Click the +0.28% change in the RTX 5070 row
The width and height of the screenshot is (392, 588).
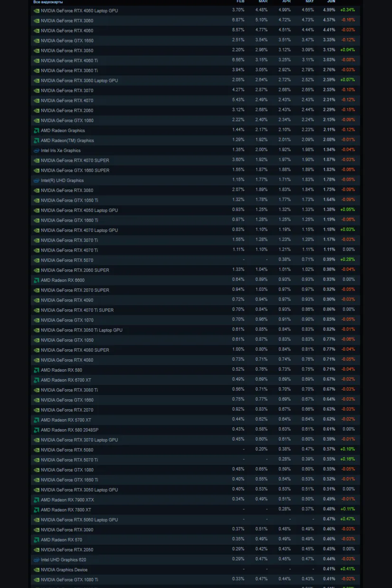click(x=347, y=260)
